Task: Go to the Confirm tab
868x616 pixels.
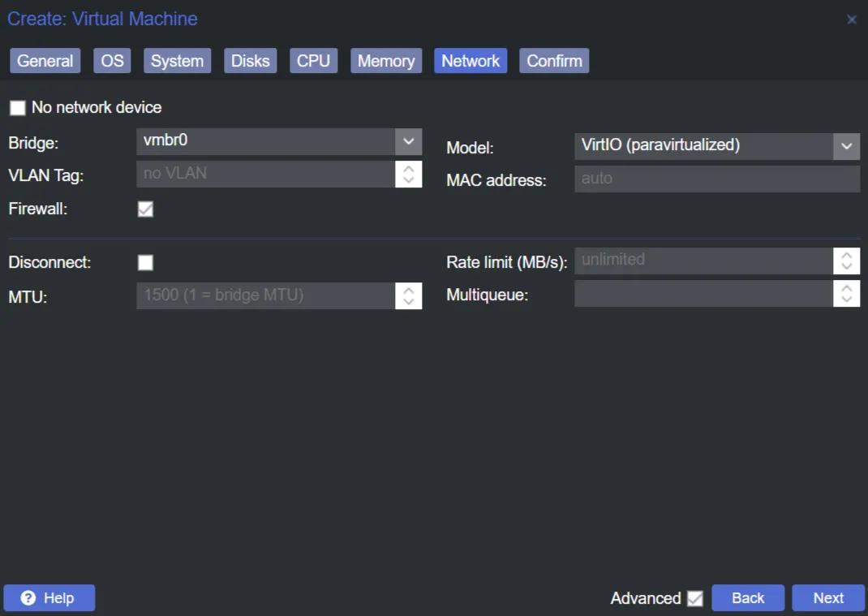Action: tap(554, 61)
